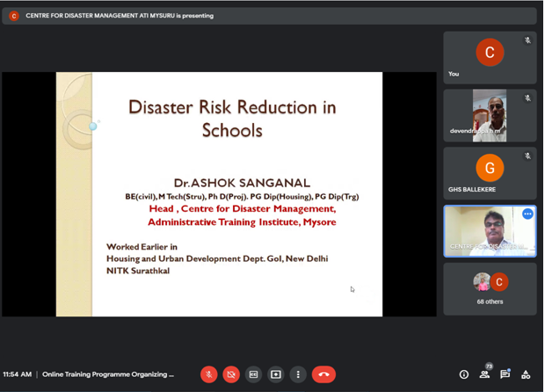
Task: Click the presenter avatar in the top banner
Action: [x=14, y=16]
